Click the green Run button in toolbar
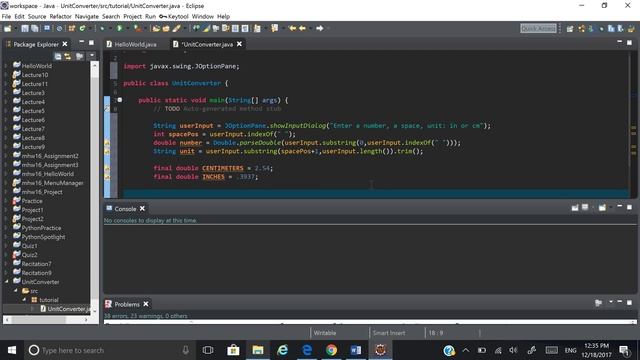 (120, 28)
